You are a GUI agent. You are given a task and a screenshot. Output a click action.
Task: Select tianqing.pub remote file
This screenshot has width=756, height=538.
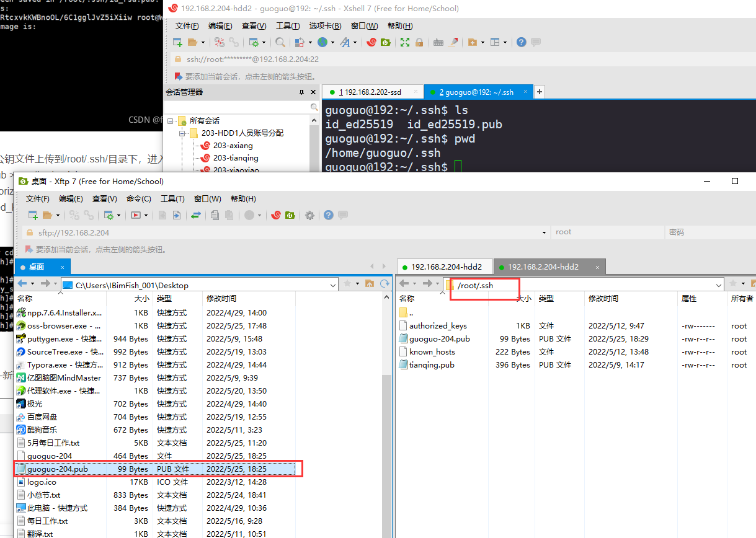[431, 365]
